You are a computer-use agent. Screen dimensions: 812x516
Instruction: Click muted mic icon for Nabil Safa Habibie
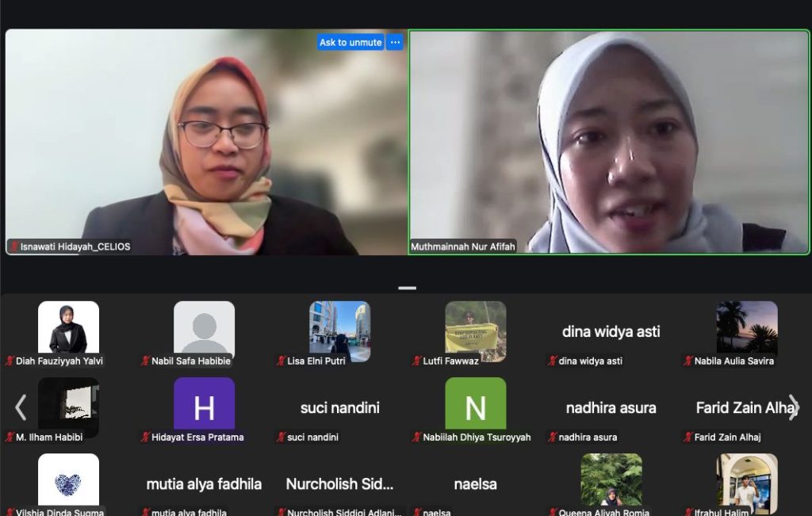pyautogui.click(x=146, y=361)
